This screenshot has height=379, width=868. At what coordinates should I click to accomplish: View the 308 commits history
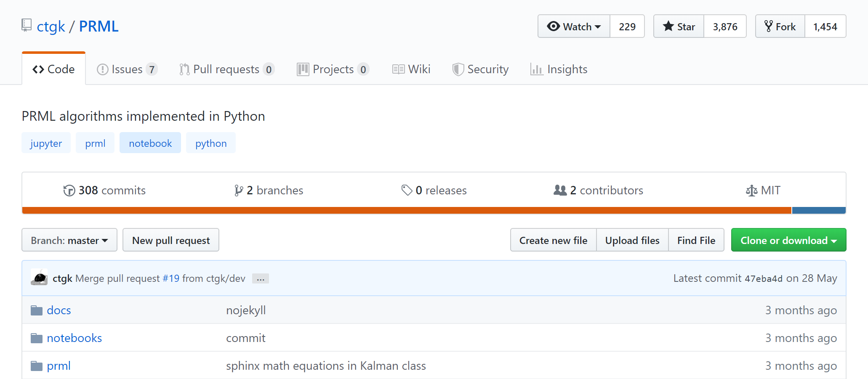[104, 191]
